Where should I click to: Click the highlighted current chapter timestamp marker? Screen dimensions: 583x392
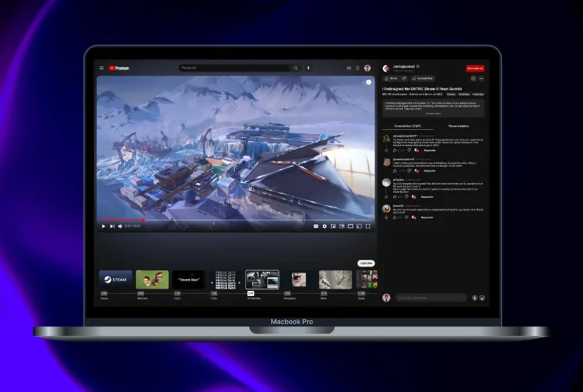[250, 294]
